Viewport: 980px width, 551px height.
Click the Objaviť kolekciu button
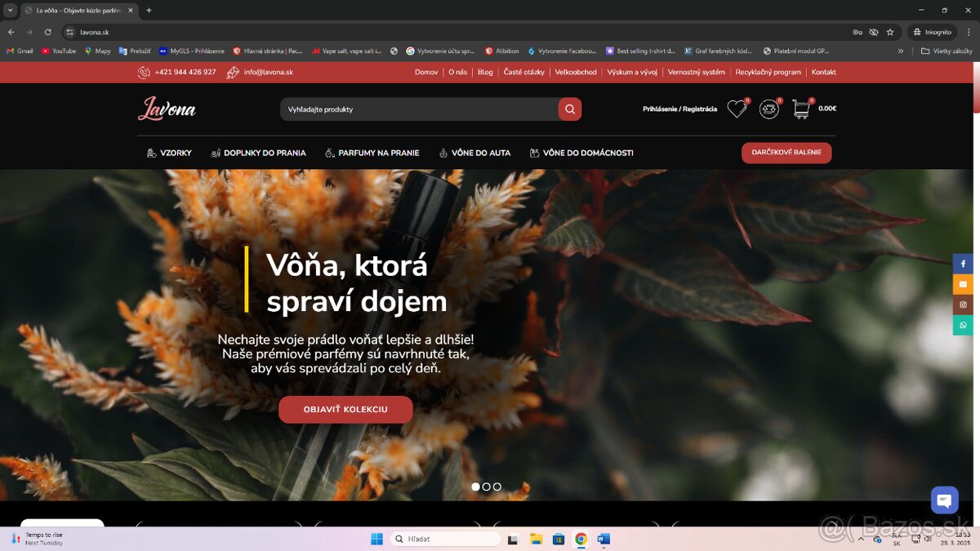[x=345, y=410]
